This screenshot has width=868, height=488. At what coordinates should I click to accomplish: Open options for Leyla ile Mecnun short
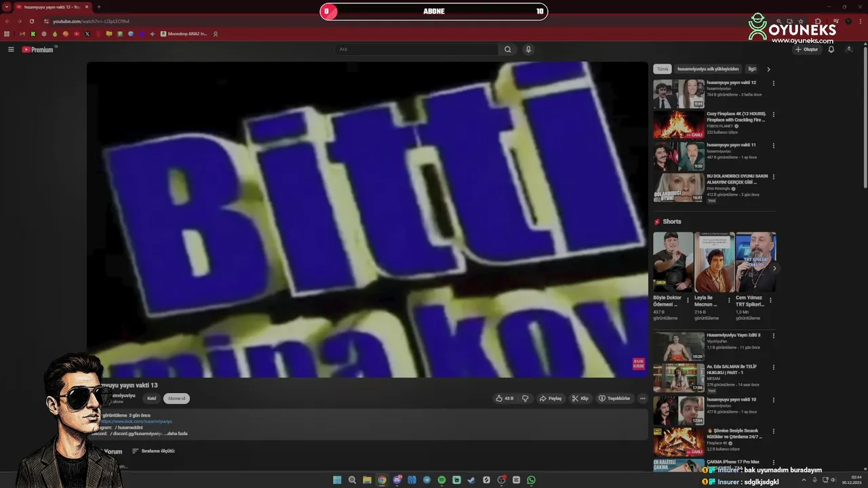[x=729, y=300]
